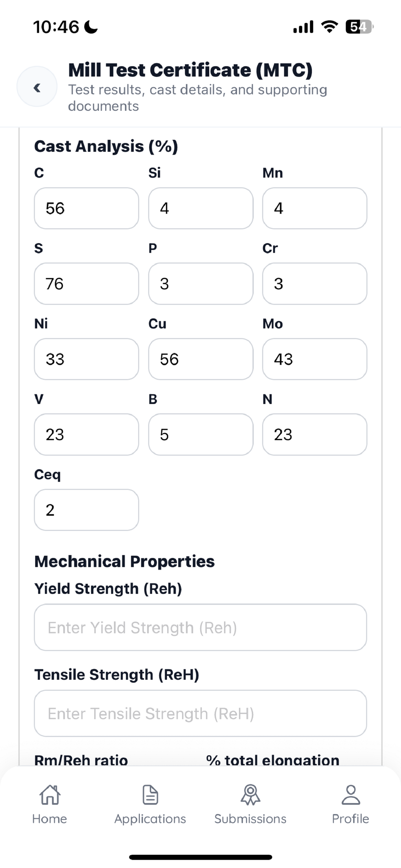Edit the Mo field showing 43

[x=315, y=359]
